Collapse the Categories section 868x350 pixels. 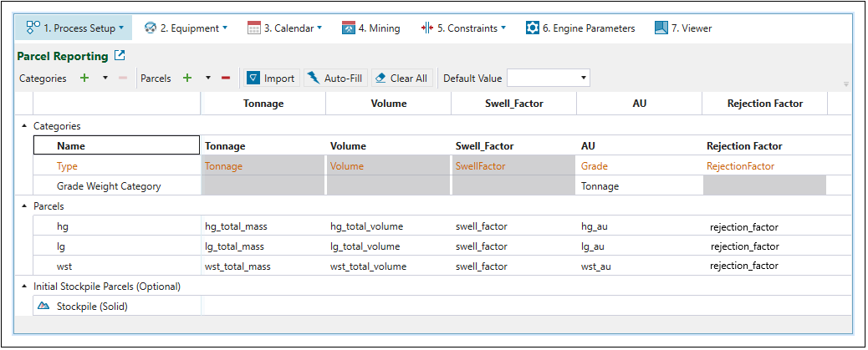click(x=23, y=126)
